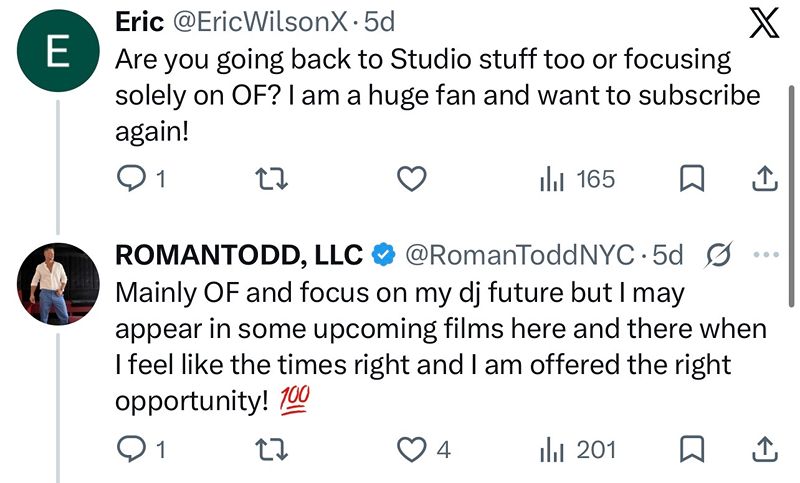View analytics showing 201 views
Image resolution: width=800 pixels, height=483 pixels.
[577, 450]
